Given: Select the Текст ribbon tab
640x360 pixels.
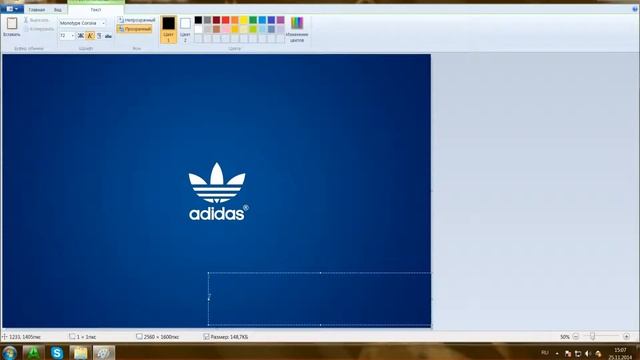Looking at the screenshot, I should click(96, 9).
